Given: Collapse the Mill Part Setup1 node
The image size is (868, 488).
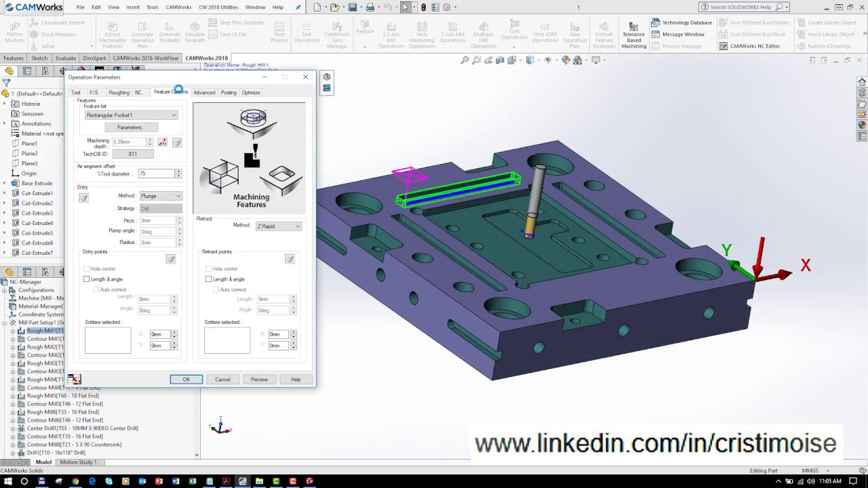Looking at the screenshot, I should pyautogui.click(x=5, y=323).
